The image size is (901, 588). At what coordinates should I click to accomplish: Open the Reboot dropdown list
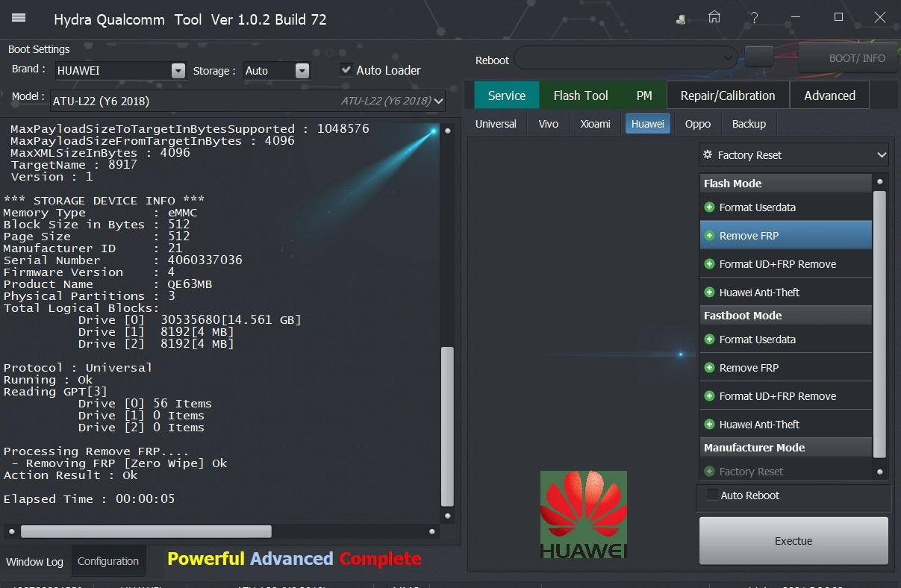pyautogui.click(x=626, y=57)
